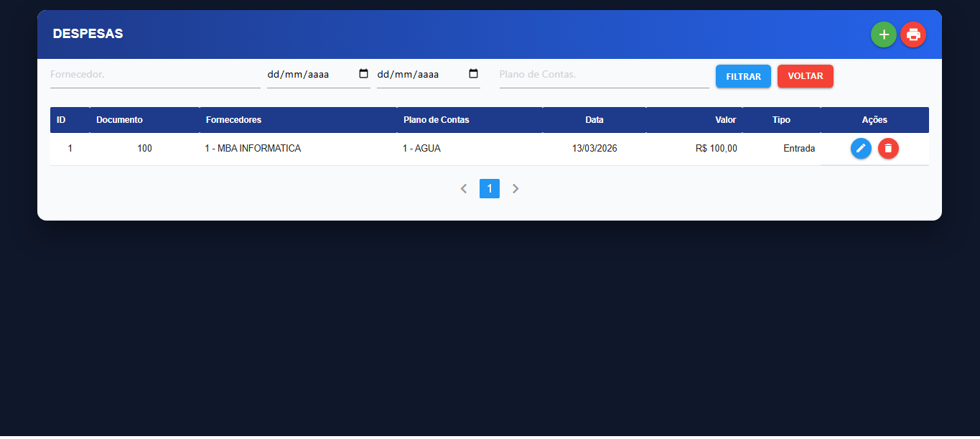
Task: Click the red print icon
Action: (x=913, y=34)
